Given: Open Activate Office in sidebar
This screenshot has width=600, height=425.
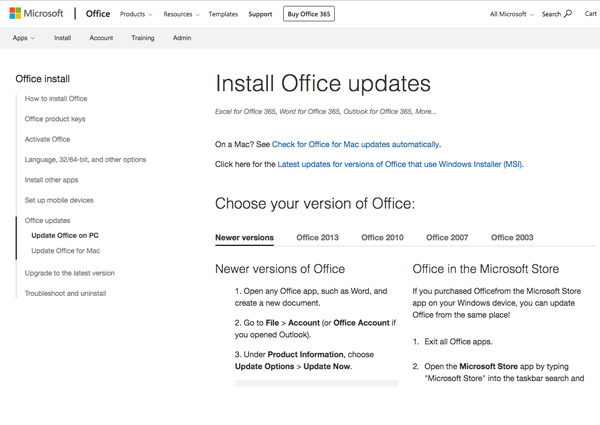Looking at the screenshot, I should pyautogui.click(x=47, y=139).
